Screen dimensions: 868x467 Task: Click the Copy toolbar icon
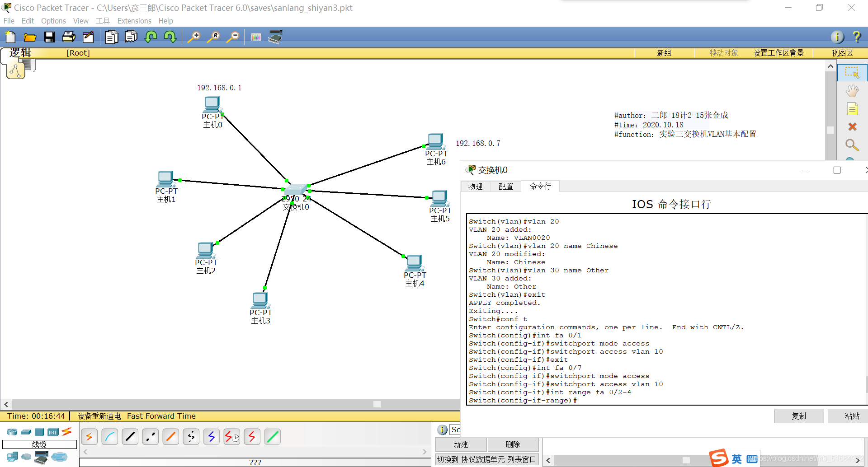pyautogui.click(x=111, y=37)
